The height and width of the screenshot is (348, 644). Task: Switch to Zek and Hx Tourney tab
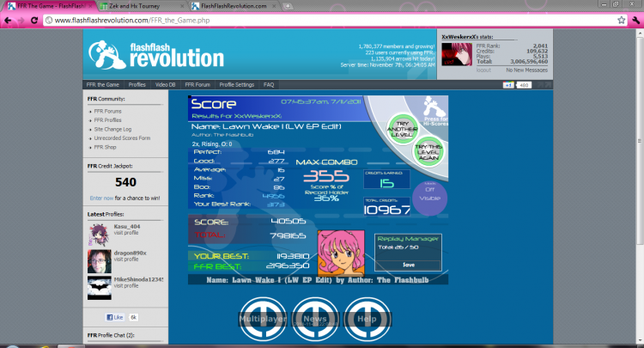click(x=140, y=6)
